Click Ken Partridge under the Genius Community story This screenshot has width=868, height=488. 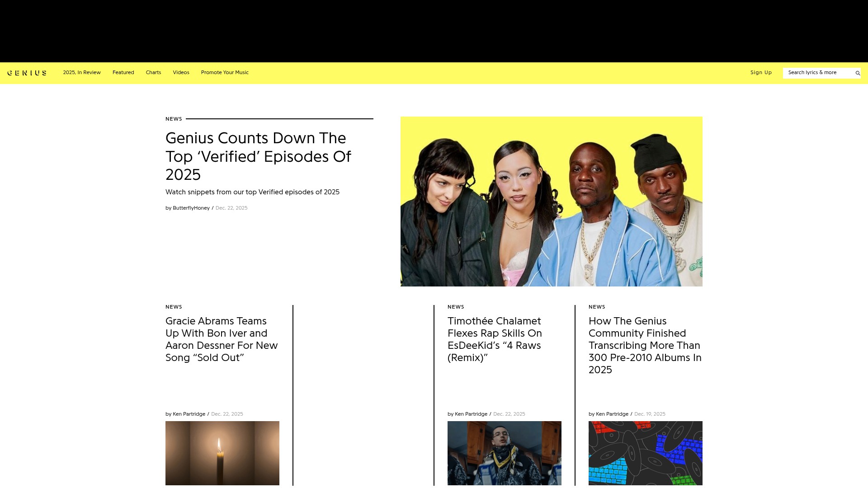pyautogui.click(x=612, y=414)
